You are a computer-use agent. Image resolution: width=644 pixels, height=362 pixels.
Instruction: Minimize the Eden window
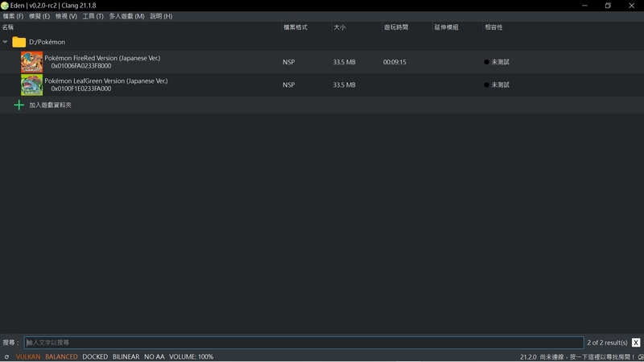pos(584,6)
